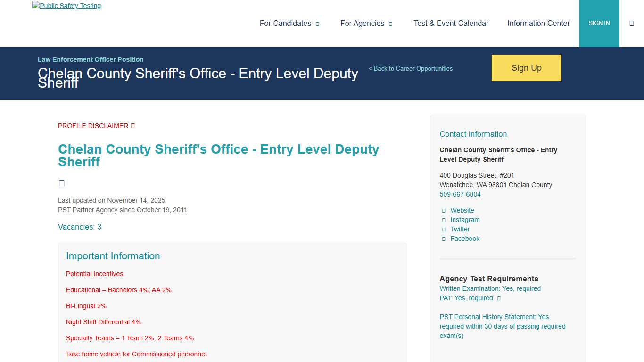Click the Instagram icon in Contact Information

444,220
